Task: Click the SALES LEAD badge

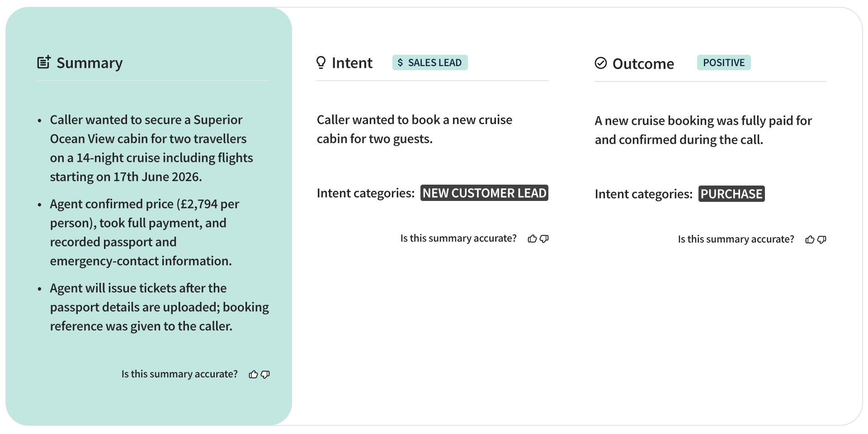Action: 430,62
